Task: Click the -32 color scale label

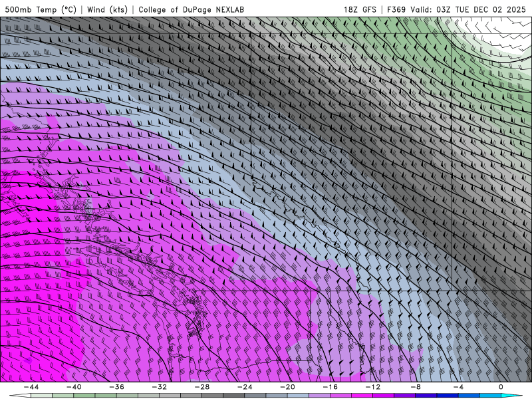Action: point(160,387)
